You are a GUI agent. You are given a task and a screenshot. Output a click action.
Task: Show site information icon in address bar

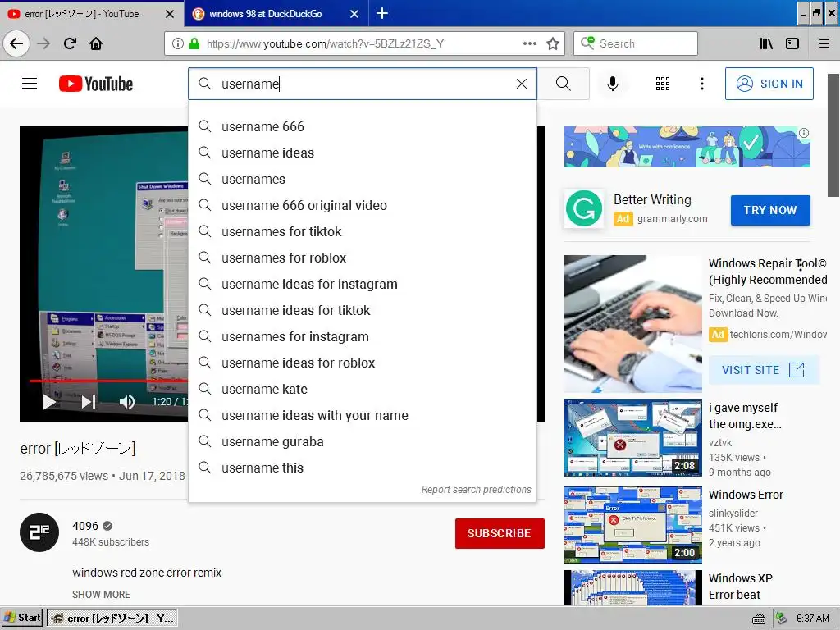click(x=178, y=43)
